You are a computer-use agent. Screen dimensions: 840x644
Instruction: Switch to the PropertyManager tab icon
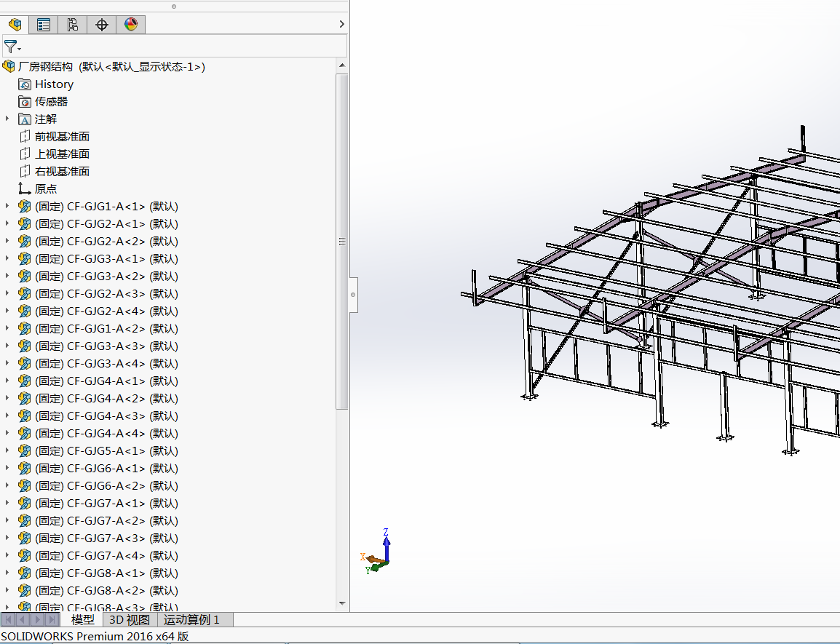click(44, 25)
